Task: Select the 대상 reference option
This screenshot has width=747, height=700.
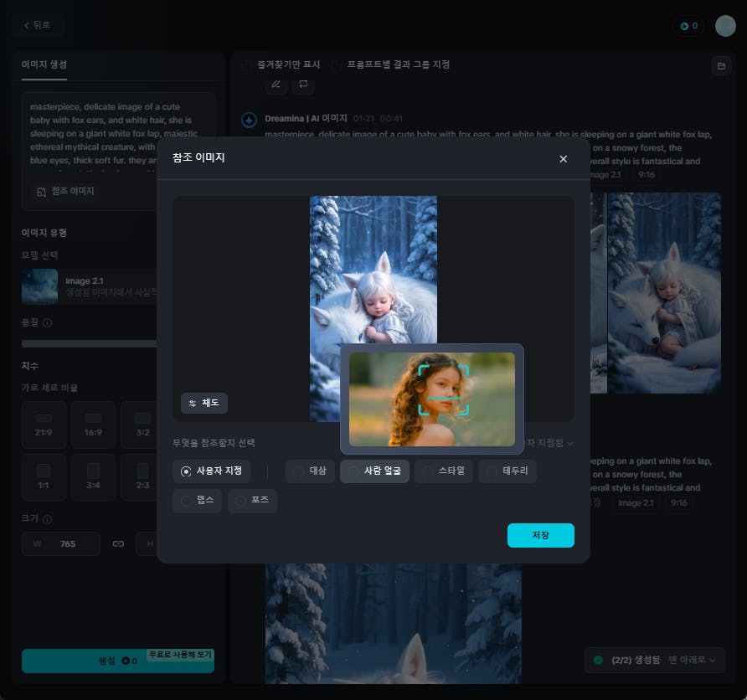Action: (x=310, y=471)
